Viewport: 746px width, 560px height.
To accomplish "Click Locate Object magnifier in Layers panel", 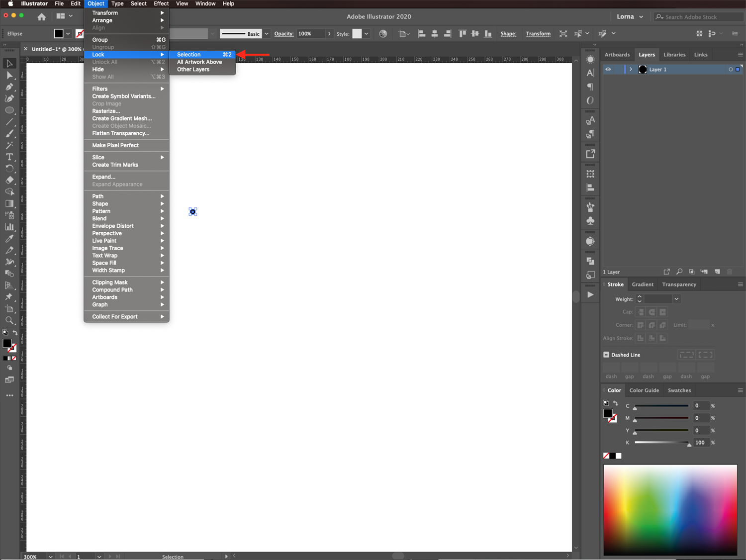I will click(679, 272).
